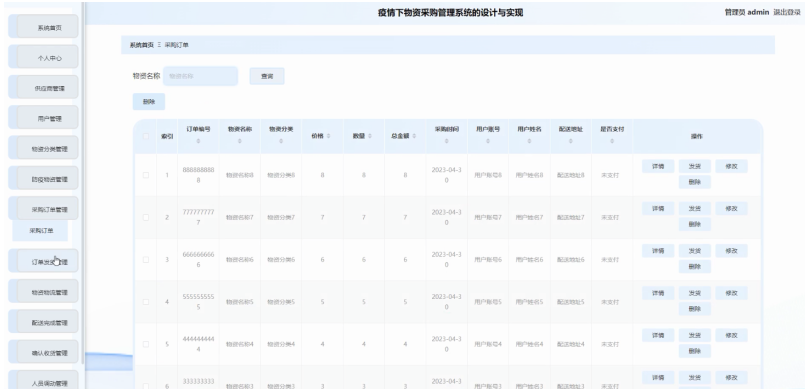805x390 pixels.
Task: Sort table by 物资分类 column arrows
Action: (x=281, y=141)
